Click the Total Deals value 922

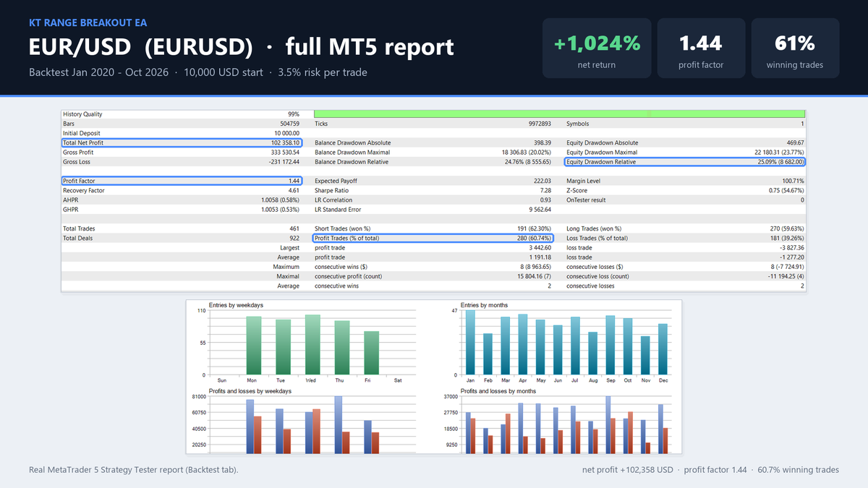click(294, 238)
